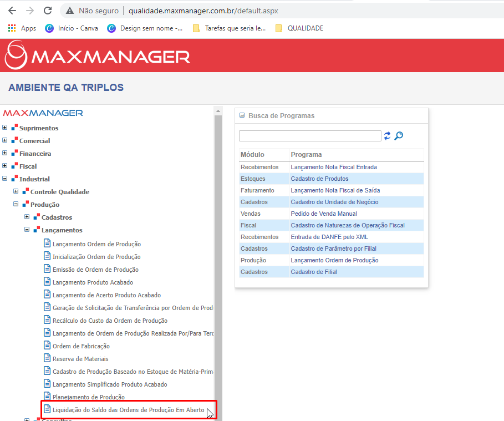This screenshot has height=421, width=504.
Task: Select the Comercial tree label
Action: (x=35, y=141)
